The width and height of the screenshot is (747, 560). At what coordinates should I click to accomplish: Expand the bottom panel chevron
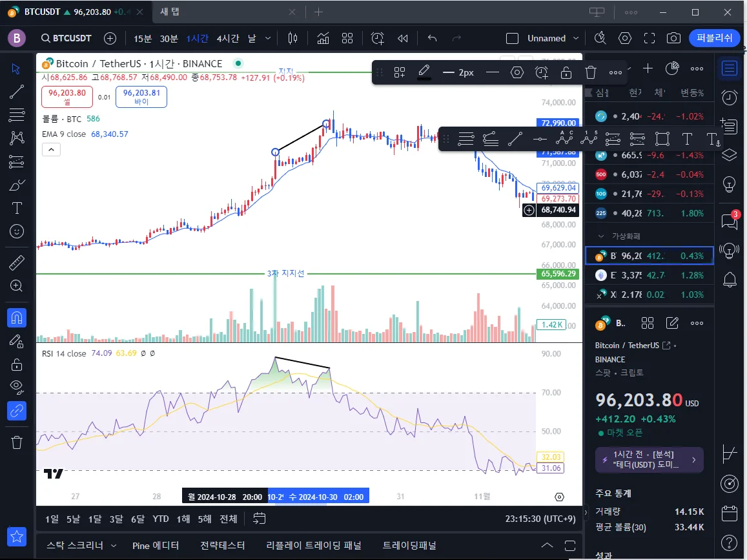click(x=547, y=545)
